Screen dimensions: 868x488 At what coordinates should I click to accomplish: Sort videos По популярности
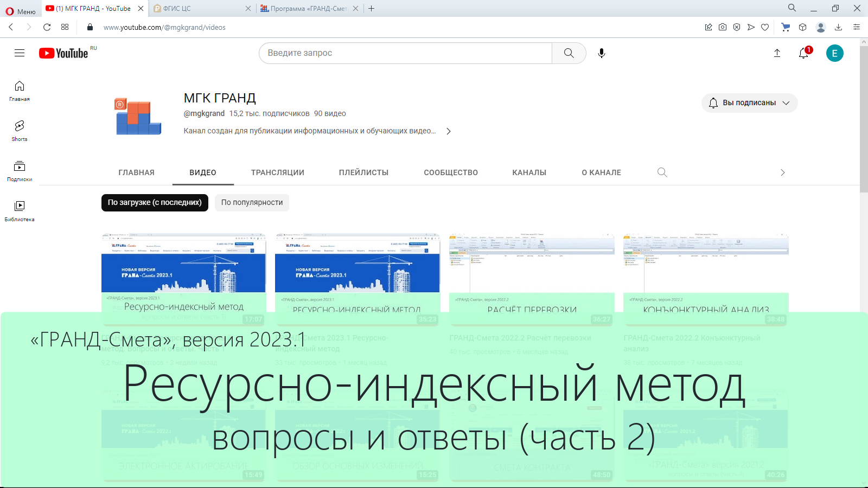point(252,203)
